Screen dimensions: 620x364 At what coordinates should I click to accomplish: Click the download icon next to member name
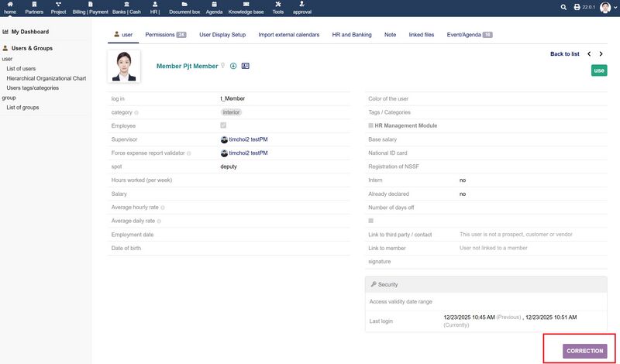pos(233,66)
